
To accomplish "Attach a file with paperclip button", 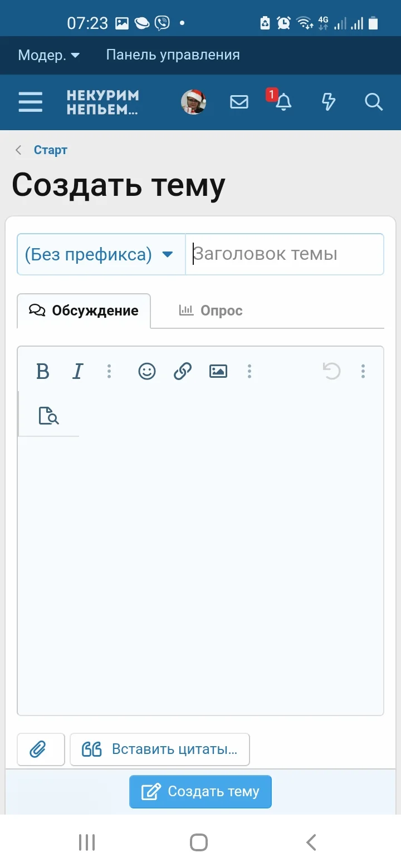I will [41, 749].
